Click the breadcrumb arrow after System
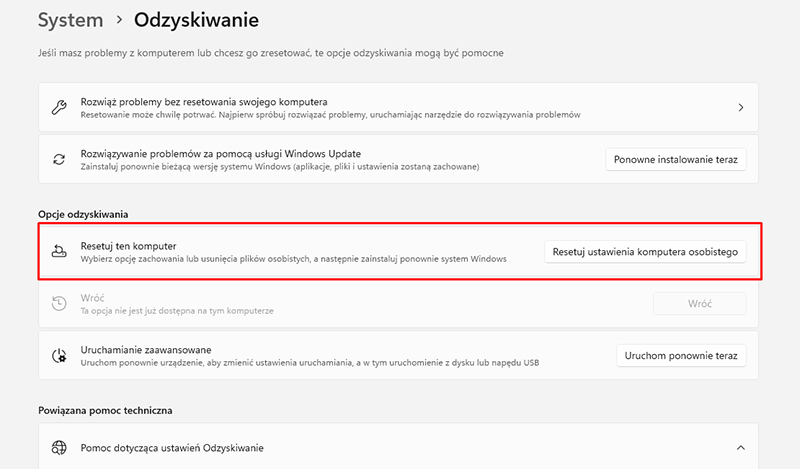Viewport: 800px width, 469px height. pyautogui.click(x=119, y=20)
